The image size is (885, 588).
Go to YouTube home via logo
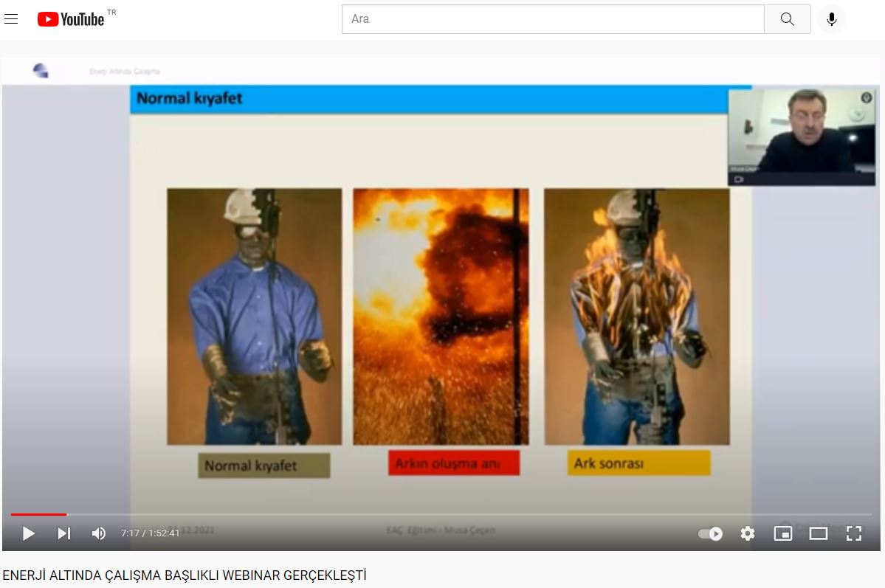click(71, 19)
